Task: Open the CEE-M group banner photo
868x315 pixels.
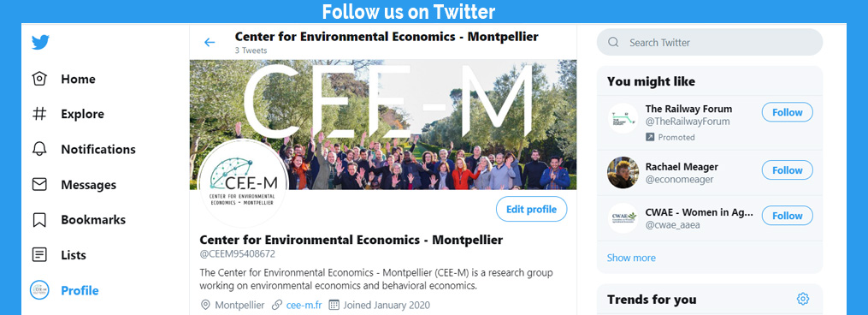Action: pyautogui.click(x=383, y=125)
